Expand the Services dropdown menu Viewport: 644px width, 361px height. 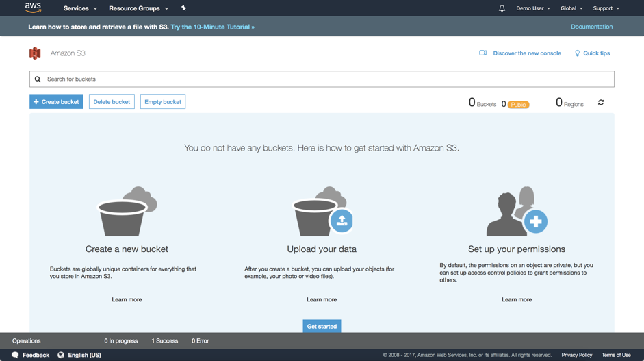tap(80, 8)
